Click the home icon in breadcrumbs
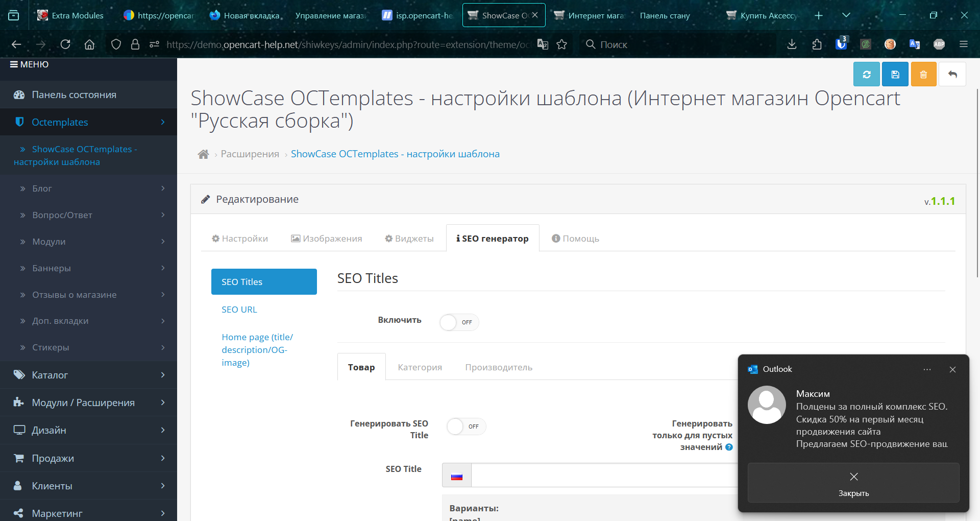This screenshot has width=980, height=521. click(203, 154)
